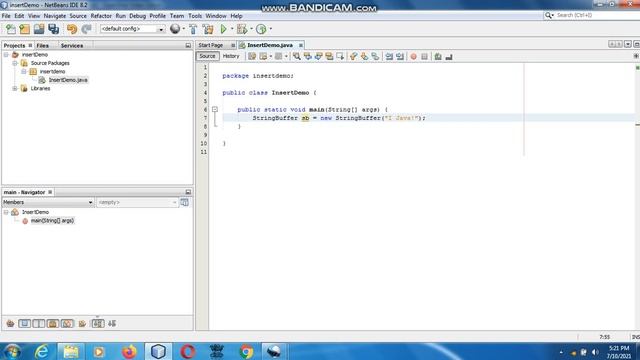Toggle Show Static Members filter in Navigator

coord(39,324)
